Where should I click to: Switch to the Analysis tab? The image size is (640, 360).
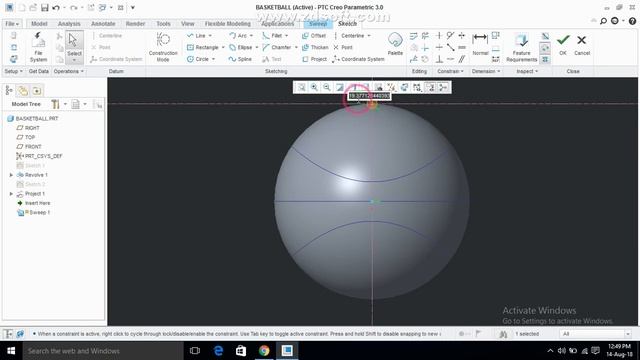69,24
